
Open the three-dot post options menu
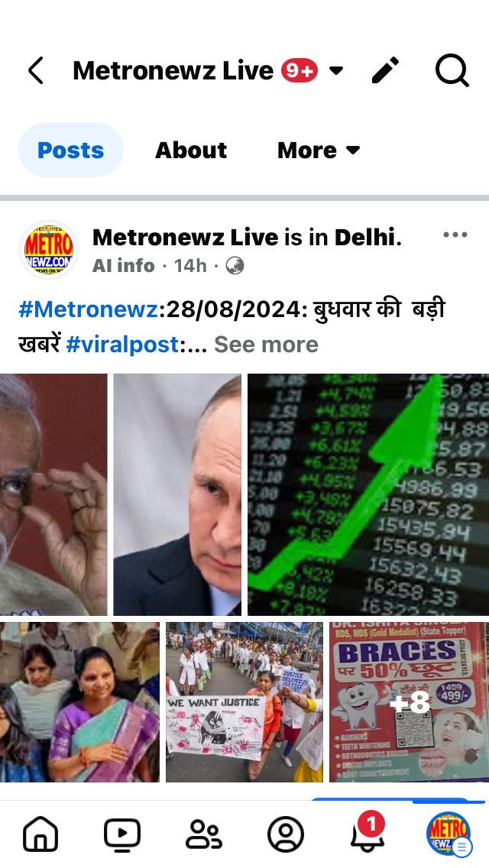click(x=455, y=235)
